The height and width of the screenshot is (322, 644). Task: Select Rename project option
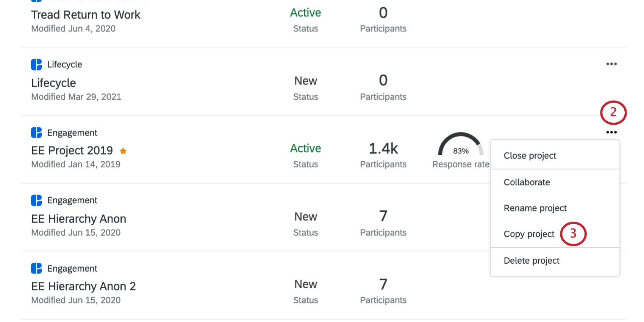pyautogui.click(x=535, y=208)
